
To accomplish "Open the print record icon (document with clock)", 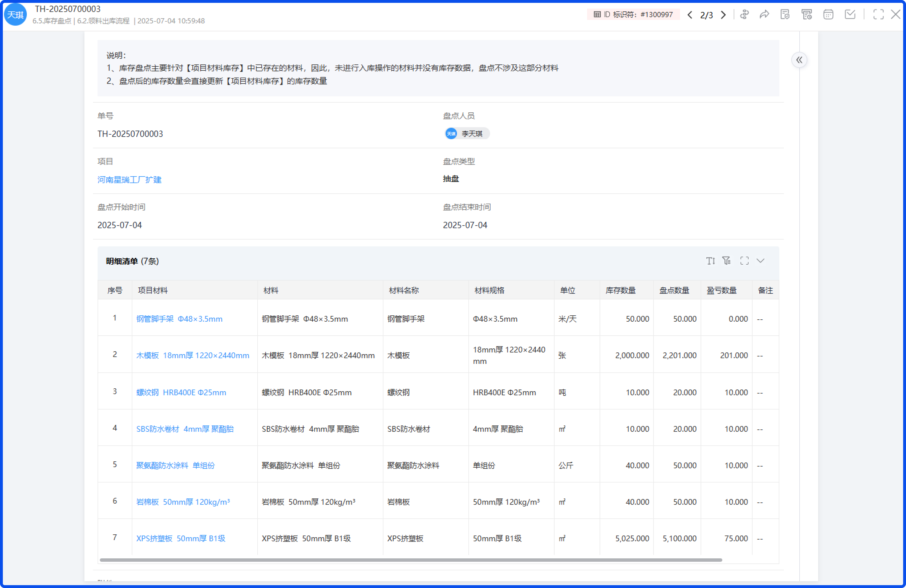I will 806,14.
